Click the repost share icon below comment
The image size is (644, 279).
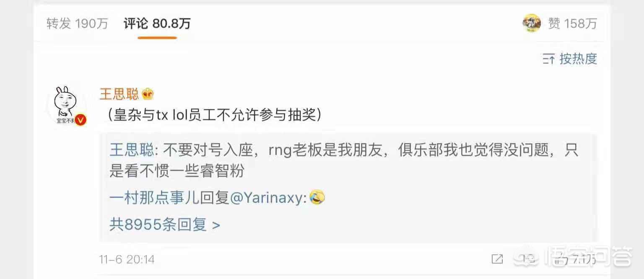click(x=497, y=259)
